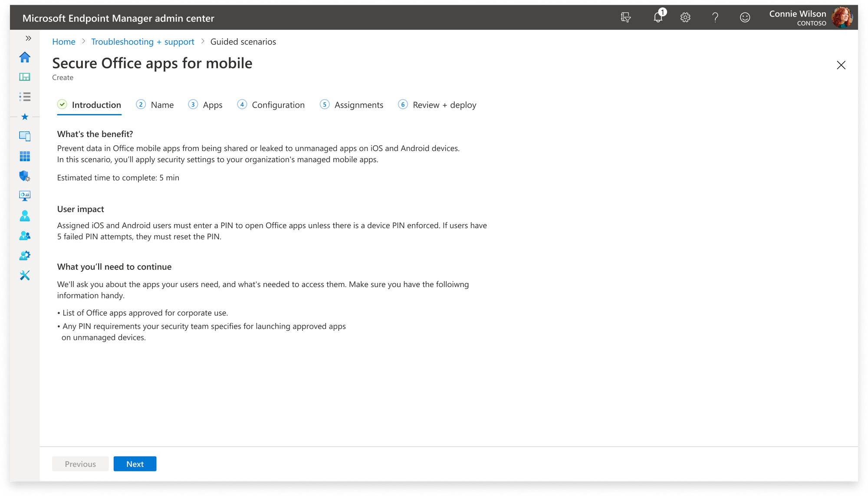The height and width of the screenshot is (496, 868).
Task: Open the Devices section icon
Action: click(25, 136)
